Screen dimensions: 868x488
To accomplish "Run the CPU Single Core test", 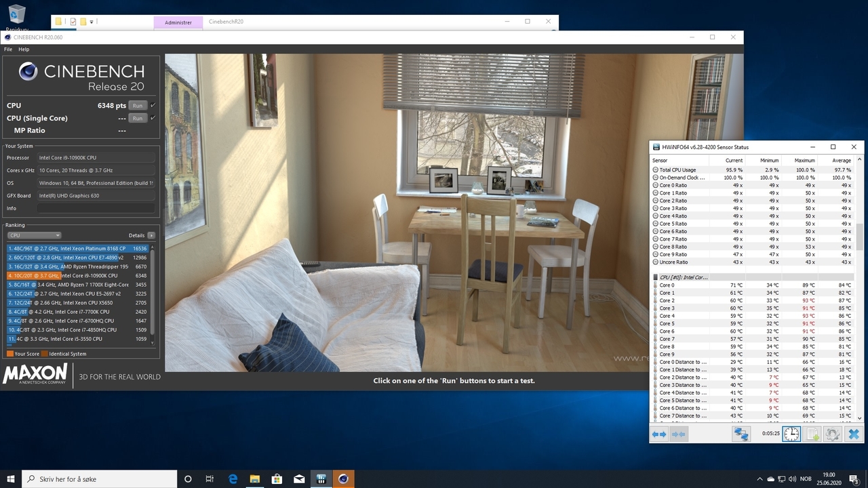I will coord(138,118).
